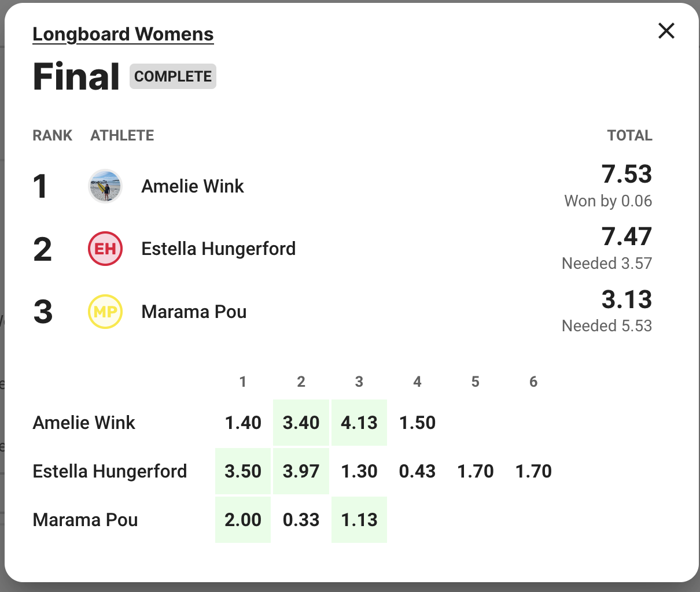
Task: Select Marama Pou in the ranking list
Action: tap(194, 312)
